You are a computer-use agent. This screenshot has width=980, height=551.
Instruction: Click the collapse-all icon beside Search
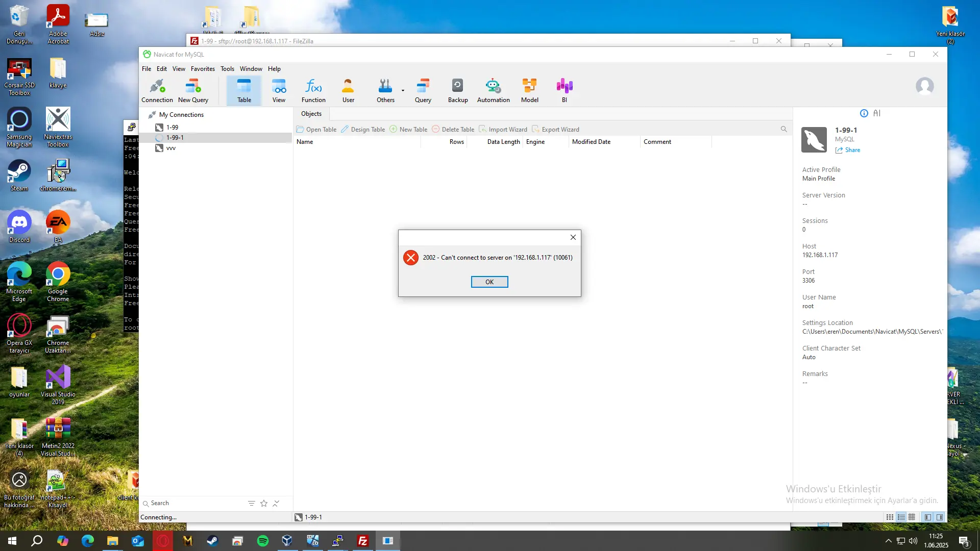276,504
